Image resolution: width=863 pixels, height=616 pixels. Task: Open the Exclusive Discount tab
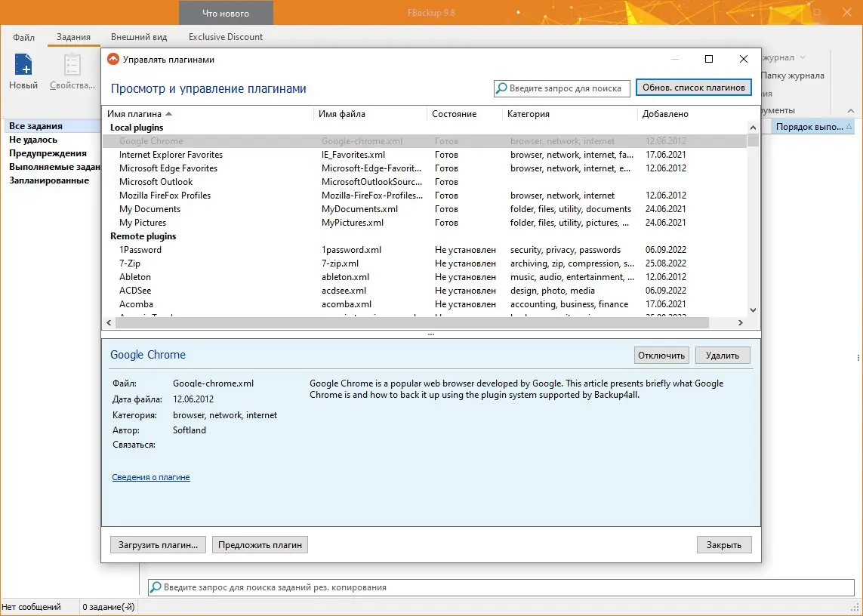[x=226, y=37]
